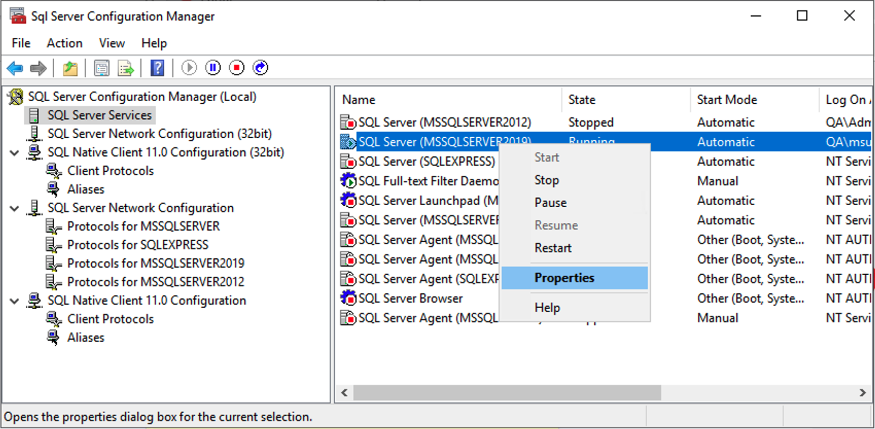Open the File menu
This screenshot has width=875, height=429.
(21, 43)
